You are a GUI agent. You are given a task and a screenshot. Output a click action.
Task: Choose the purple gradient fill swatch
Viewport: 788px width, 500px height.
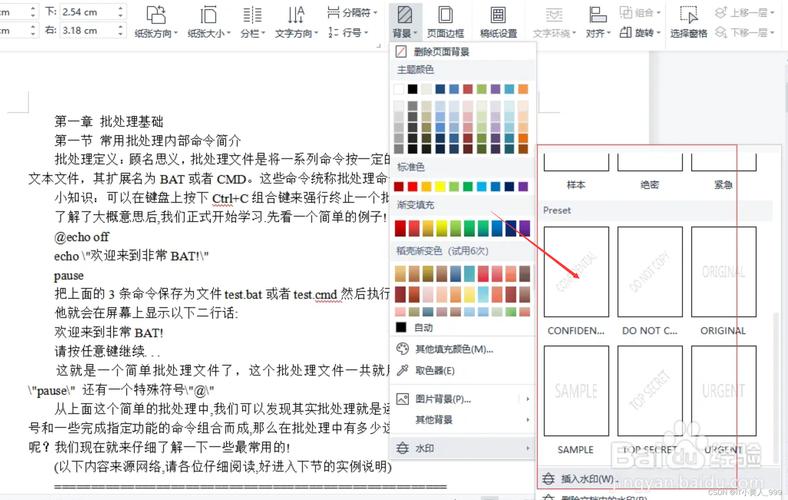tap(524, 228)
